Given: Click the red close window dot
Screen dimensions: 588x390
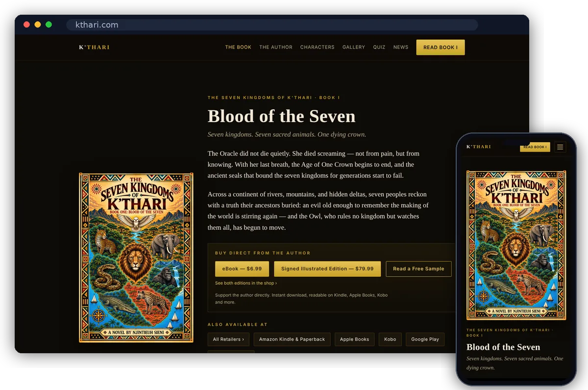Looking at the screenshot, I should (x=26, y=25).
